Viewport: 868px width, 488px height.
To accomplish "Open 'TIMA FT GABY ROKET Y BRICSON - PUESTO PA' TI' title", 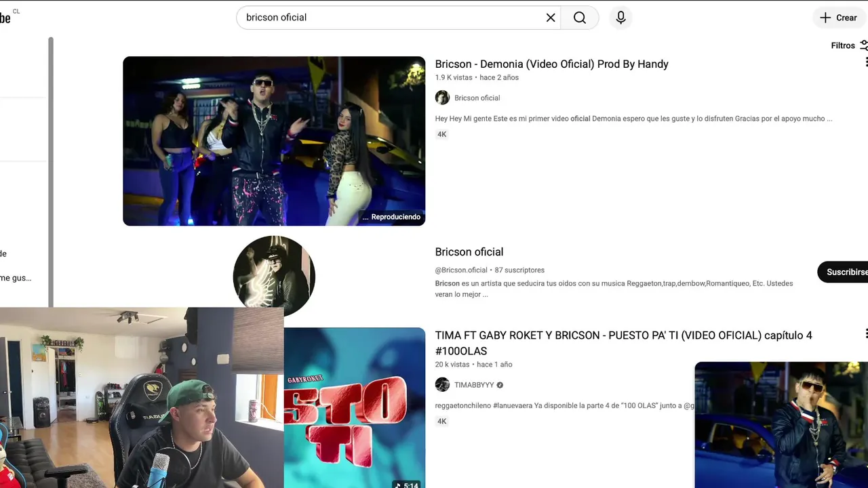I will pyautogui.click(x=623, y=343).
